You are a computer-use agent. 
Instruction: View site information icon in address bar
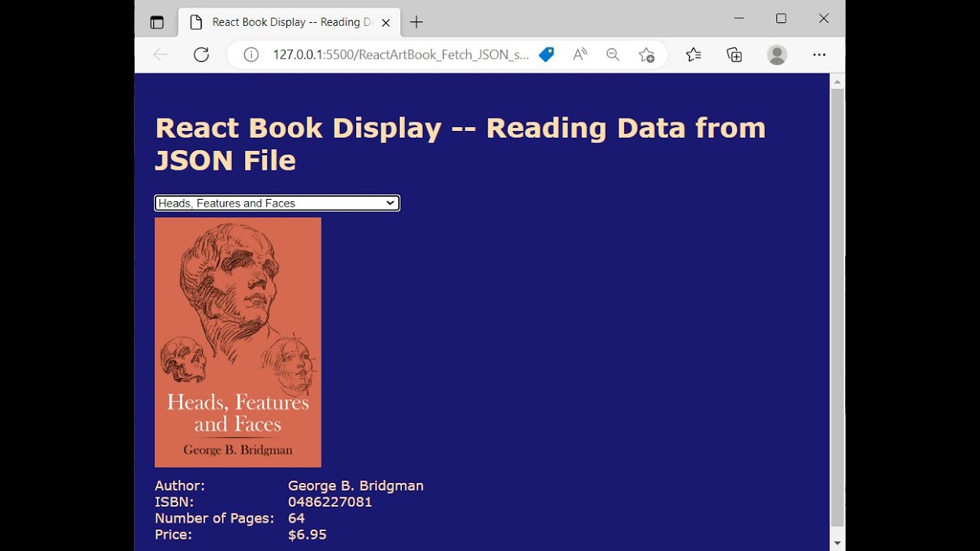tap(251, 54)
